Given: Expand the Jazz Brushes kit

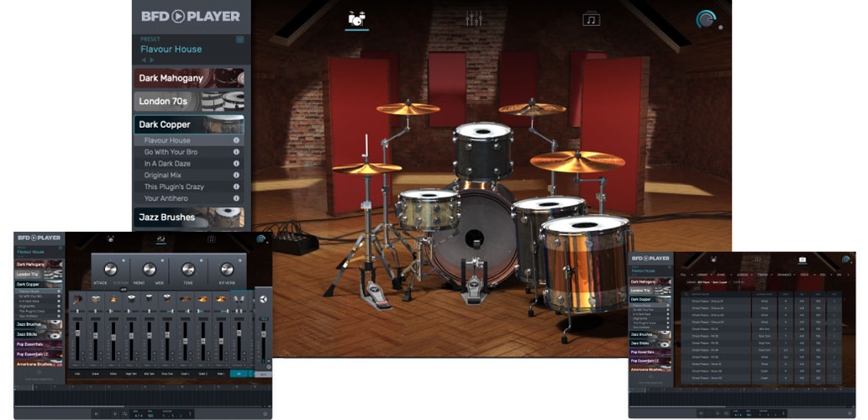Looking at the screenshot, I should [188, 218].
